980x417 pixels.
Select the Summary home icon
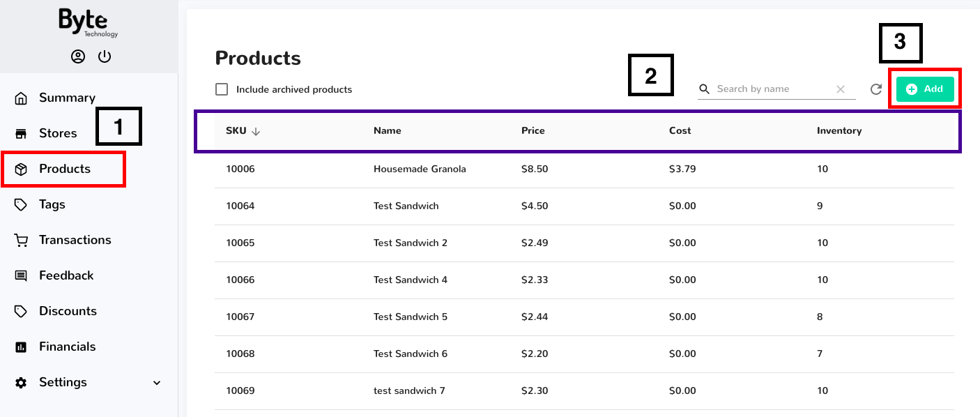(x=21, y=97)
